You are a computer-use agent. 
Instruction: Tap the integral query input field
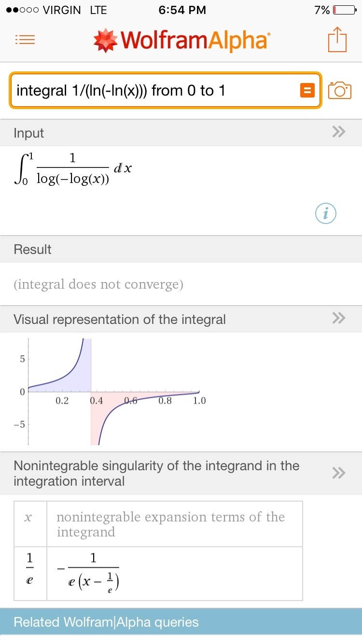[154, 90]
